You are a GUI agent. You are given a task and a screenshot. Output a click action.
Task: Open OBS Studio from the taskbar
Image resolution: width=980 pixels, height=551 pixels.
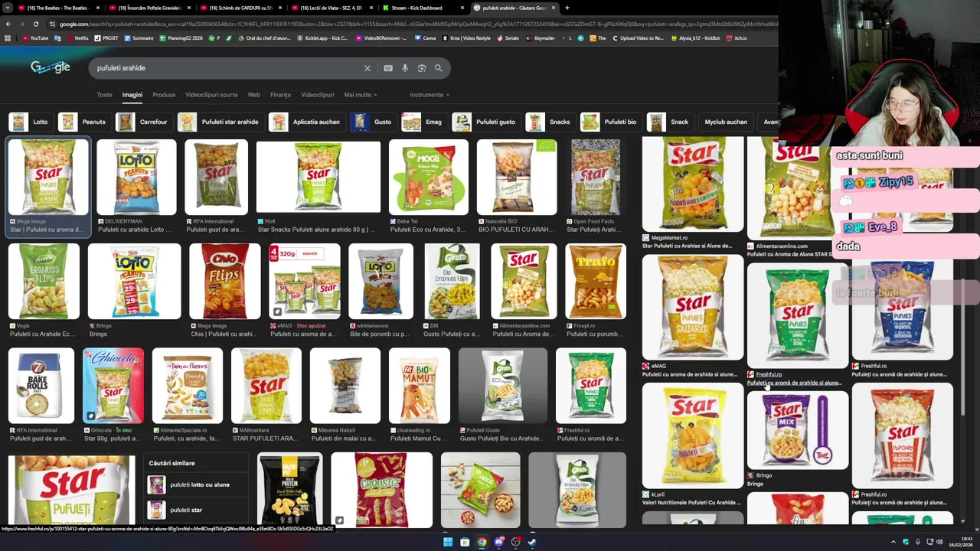(515, 542)
